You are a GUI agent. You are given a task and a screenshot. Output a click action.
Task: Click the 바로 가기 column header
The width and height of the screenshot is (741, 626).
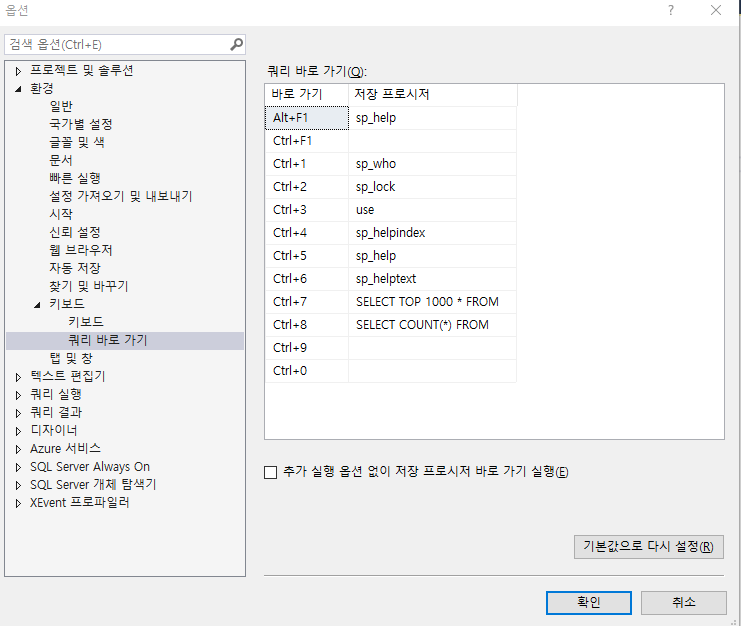307,94
